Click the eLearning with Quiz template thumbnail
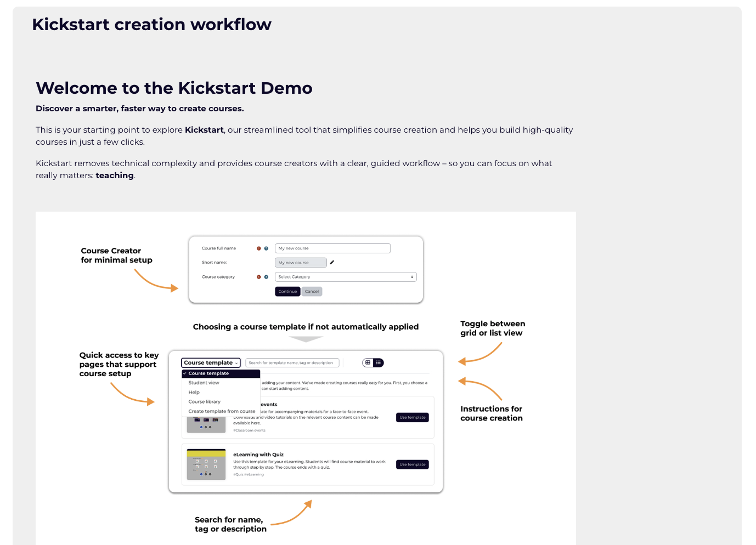This screenshot has height=545, width=756. (206, 464)
